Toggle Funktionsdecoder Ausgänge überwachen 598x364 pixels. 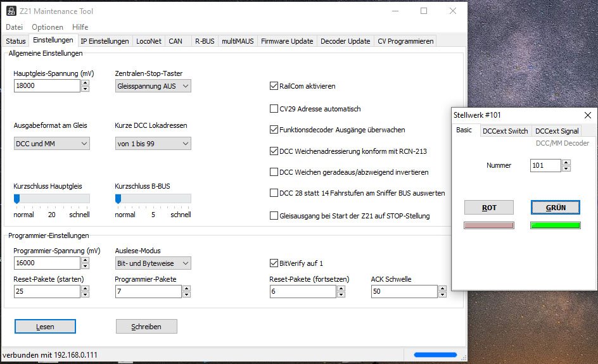pyautogui.click(x=274, y=130)
